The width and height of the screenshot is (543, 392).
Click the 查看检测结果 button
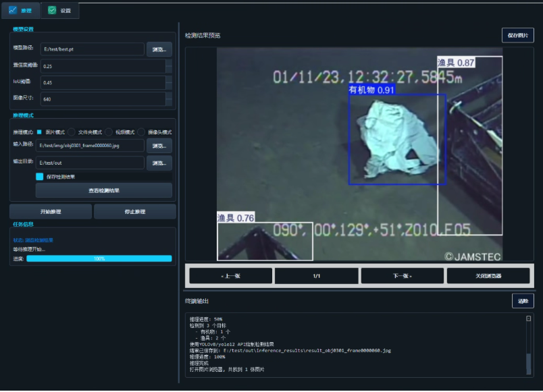point(104,190)
